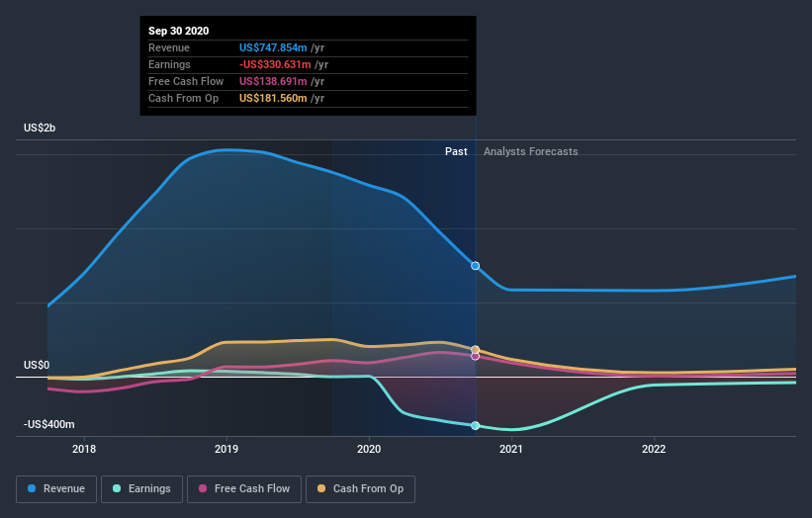Toggle the Free Cash Flow legend button
Viewport: 812px width, 518px height.
[x=244, y=489]
